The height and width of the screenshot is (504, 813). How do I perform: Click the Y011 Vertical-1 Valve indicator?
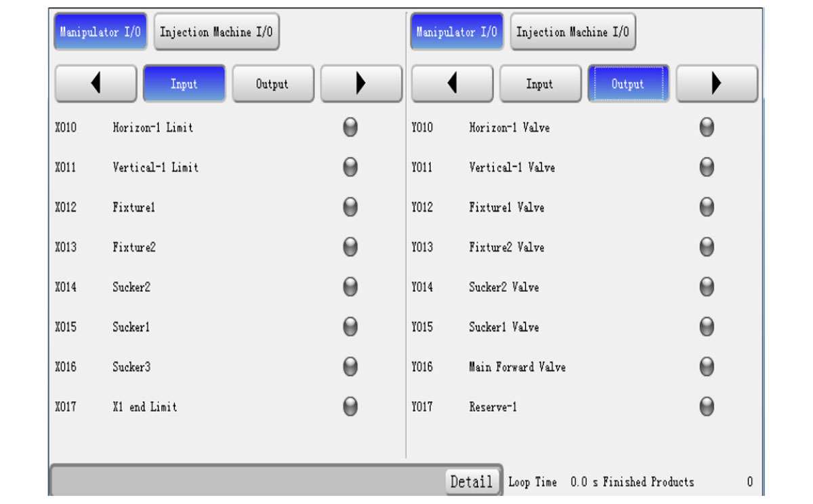707,167
